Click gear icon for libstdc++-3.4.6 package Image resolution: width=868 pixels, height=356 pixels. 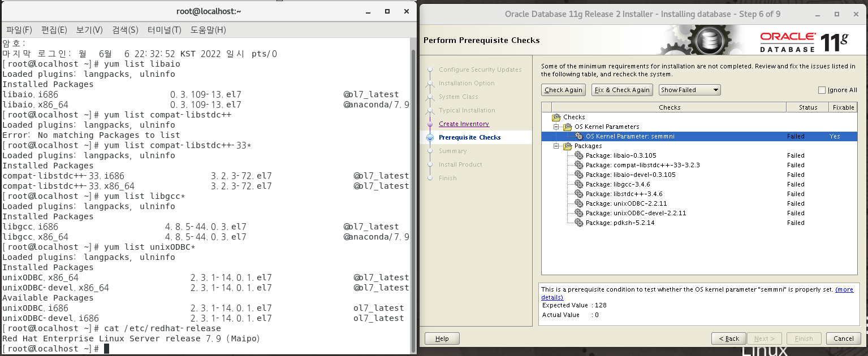click(579, 194)
